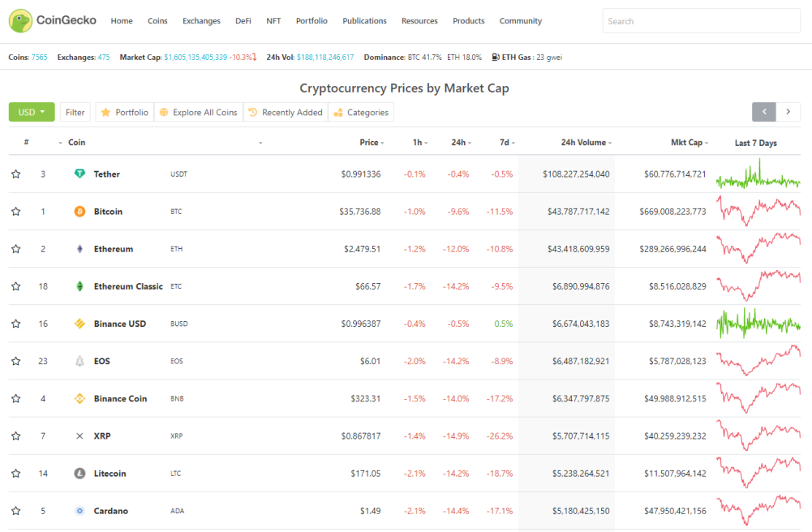Click the Ethereum Classic green logo icon
The image size is (812, 532).
click(x=79, y=286)
